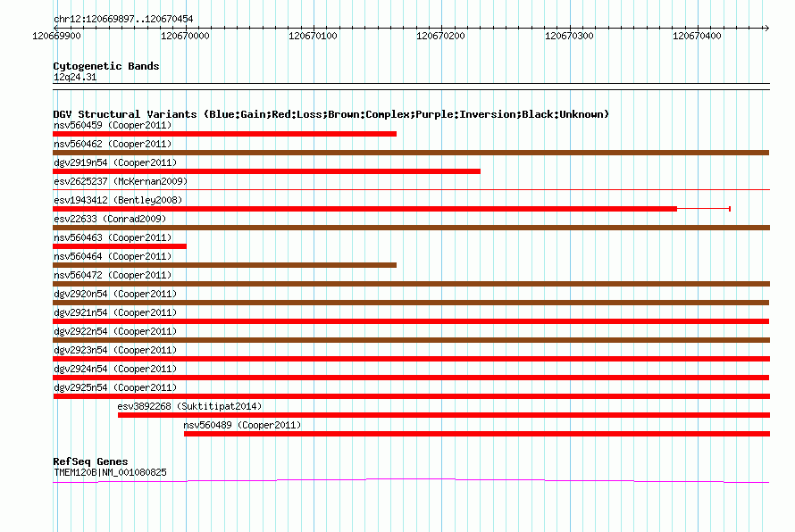Click the red bar of dgv2923n54
795x532 pixels.
pos(411,359)
